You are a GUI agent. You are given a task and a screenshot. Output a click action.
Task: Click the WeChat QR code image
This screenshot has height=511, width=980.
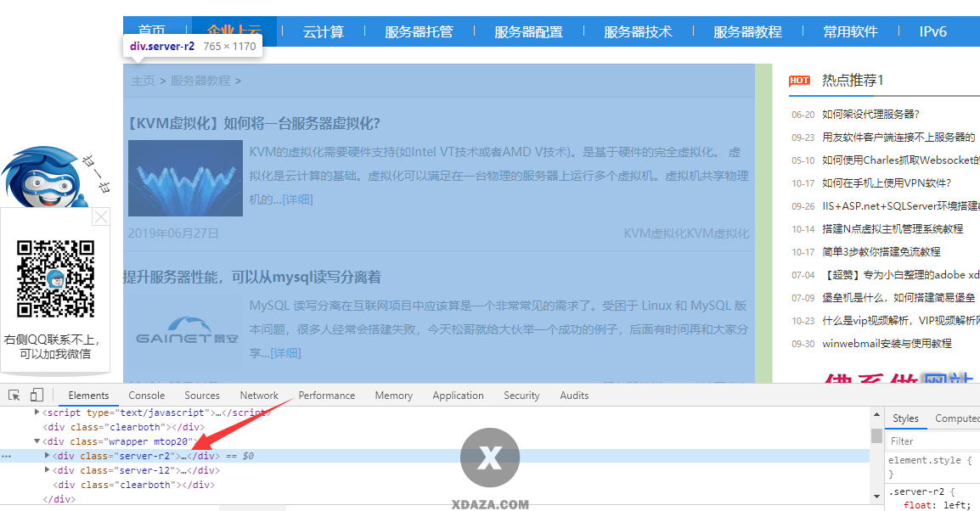[55, 278]
